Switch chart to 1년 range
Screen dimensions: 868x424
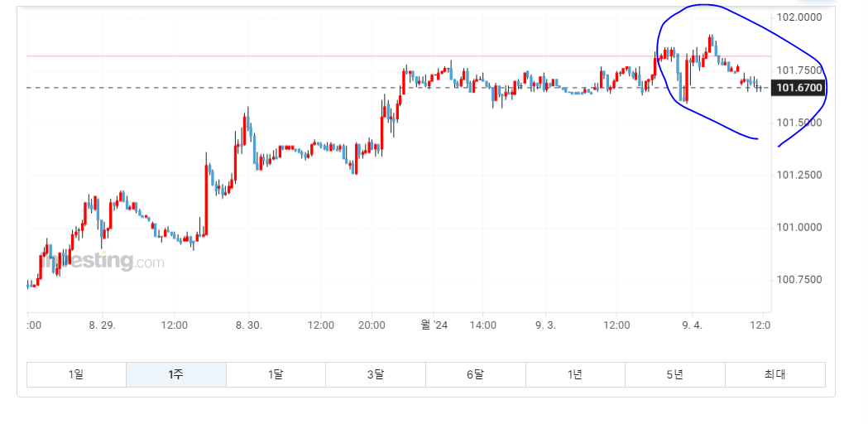(575, 374)
